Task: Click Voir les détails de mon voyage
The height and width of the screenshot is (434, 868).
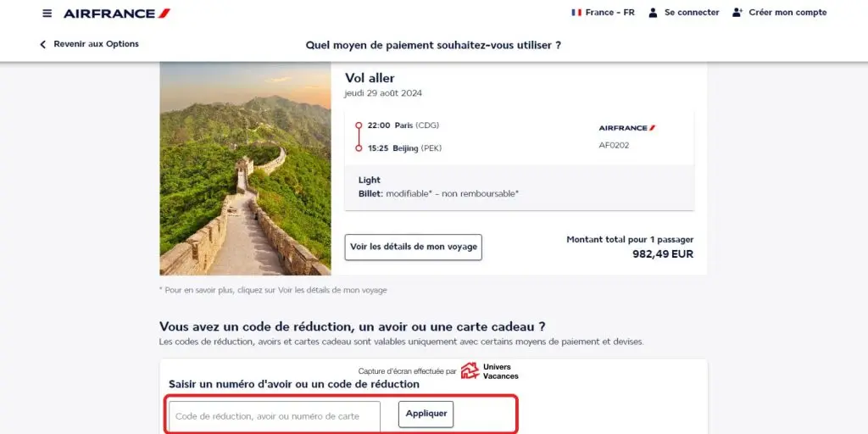Action: tap(413, 247)
